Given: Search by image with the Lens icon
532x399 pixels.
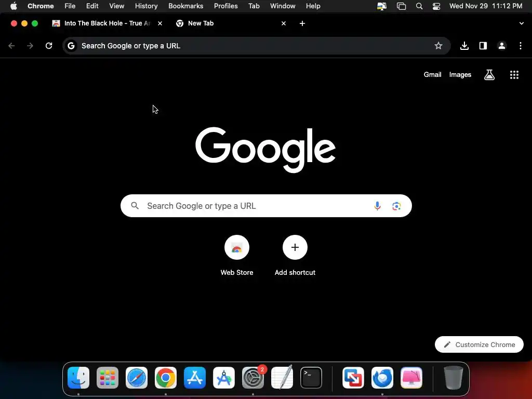Looking at the screenshot, I should [x=396, y=206].
